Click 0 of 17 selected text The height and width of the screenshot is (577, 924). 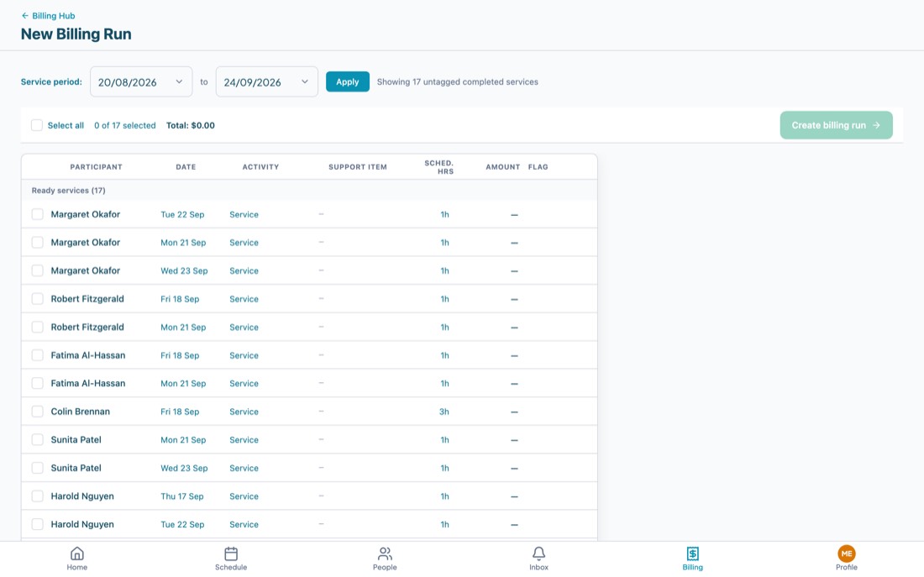click(125, 125)
